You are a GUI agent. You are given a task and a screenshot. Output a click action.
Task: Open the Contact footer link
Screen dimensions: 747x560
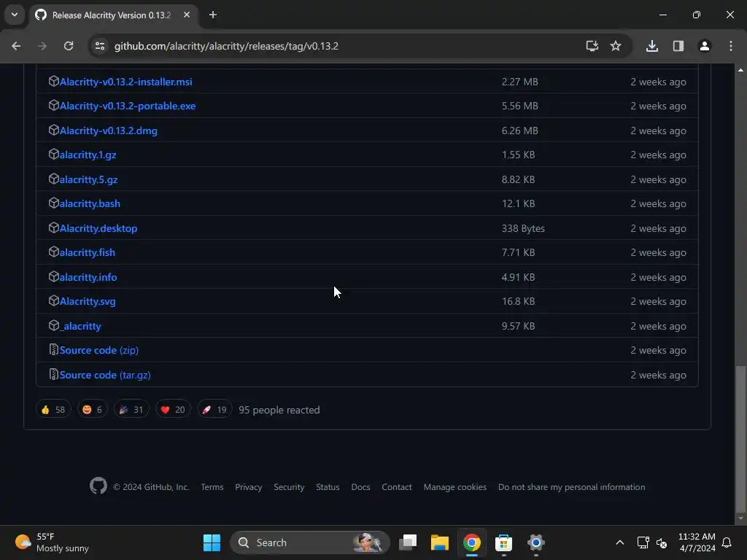(x=396, y=487)
